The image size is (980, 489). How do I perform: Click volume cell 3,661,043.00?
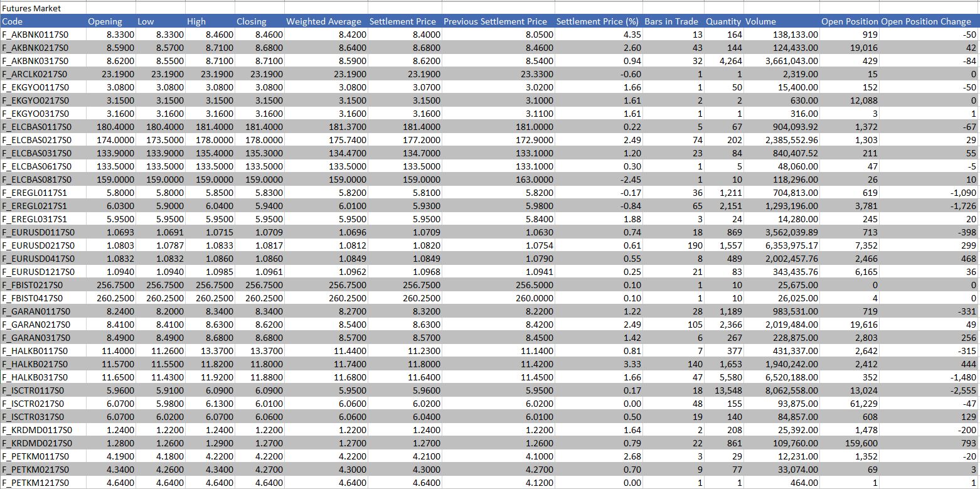[x=782, y=61]
